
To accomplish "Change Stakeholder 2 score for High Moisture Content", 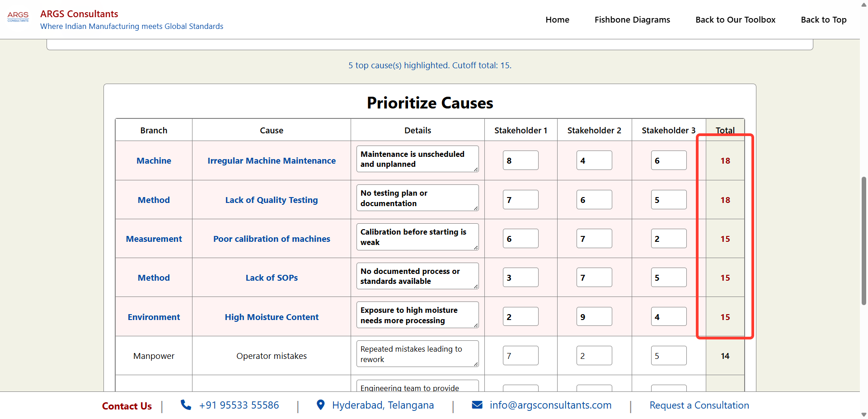I will (594, 317).
